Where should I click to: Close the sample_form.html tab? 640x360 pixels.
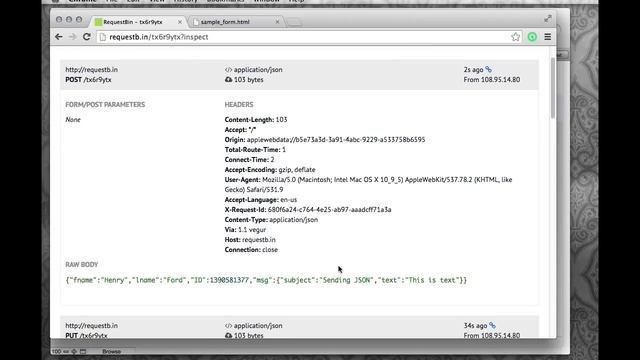(277, 22)
